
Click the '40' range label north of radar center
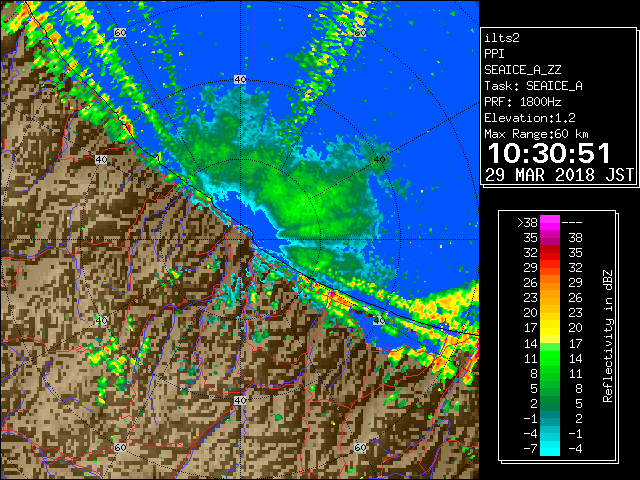coord(240,80)
